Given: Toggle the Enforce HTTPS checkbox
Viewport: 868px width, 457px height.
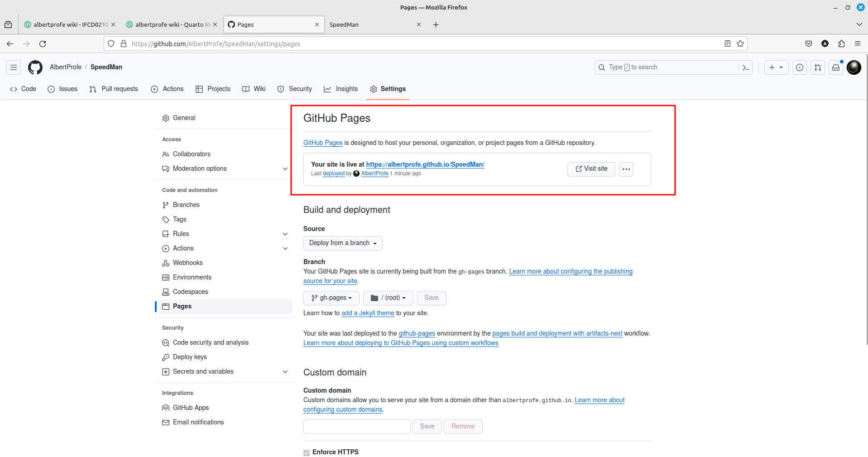Looking at the screenshot, I should tap(307, 452).
